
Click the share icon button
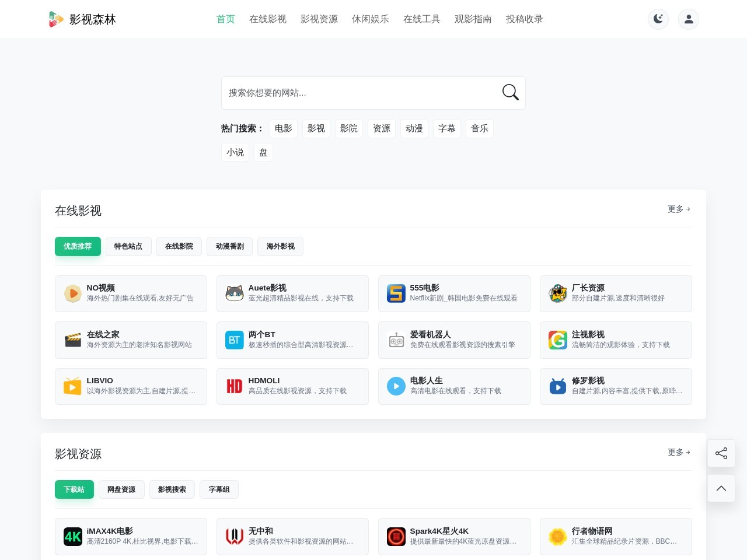[721, 453]
